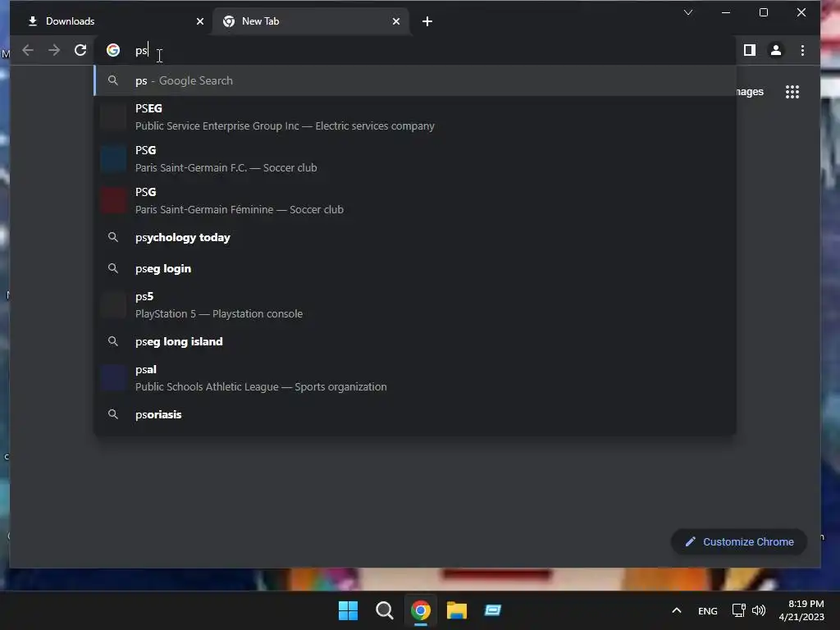This screenshot has width=840, height=630.
Task: Click the Google logo in address bar
Action: tap(113, 50)
